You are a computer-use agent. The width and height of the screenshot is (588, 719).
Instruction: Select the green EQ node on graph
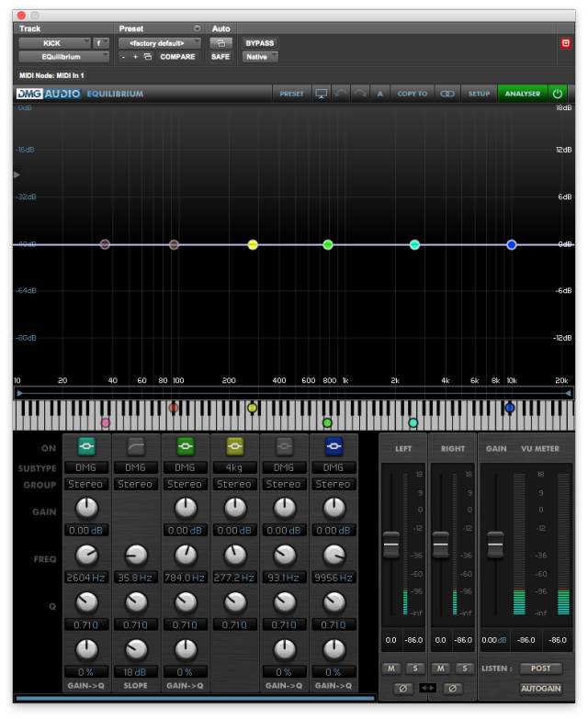tap(328, 244)
